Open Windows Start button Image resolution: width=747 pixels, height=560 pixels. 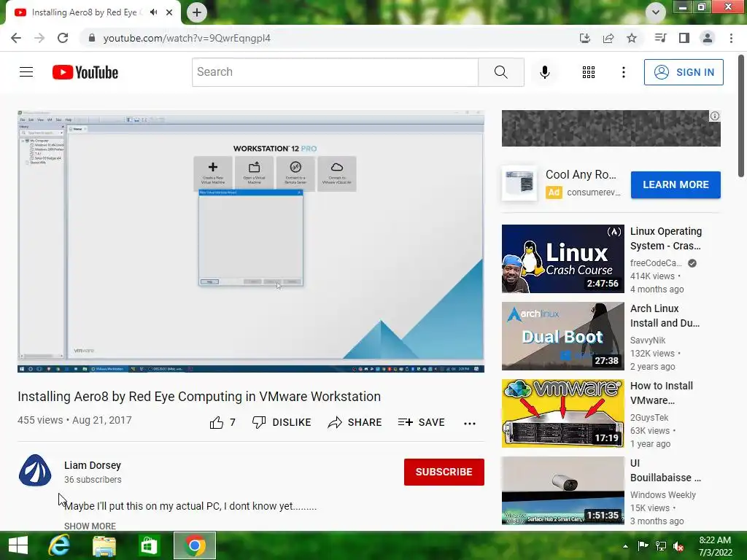(x=18, y=545)
